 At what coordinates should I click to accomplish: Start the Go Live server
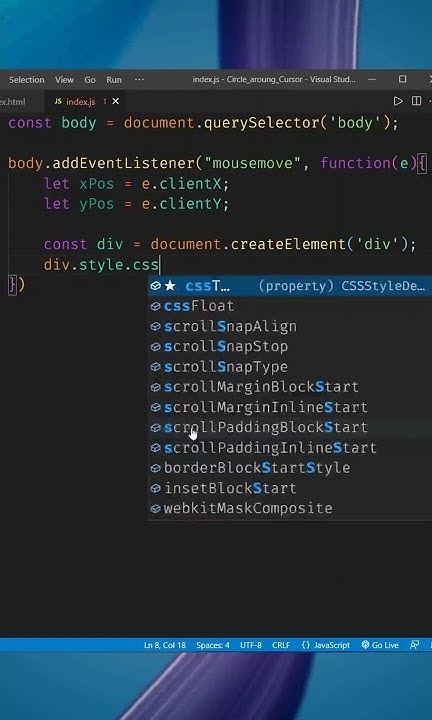coord(380,645)
